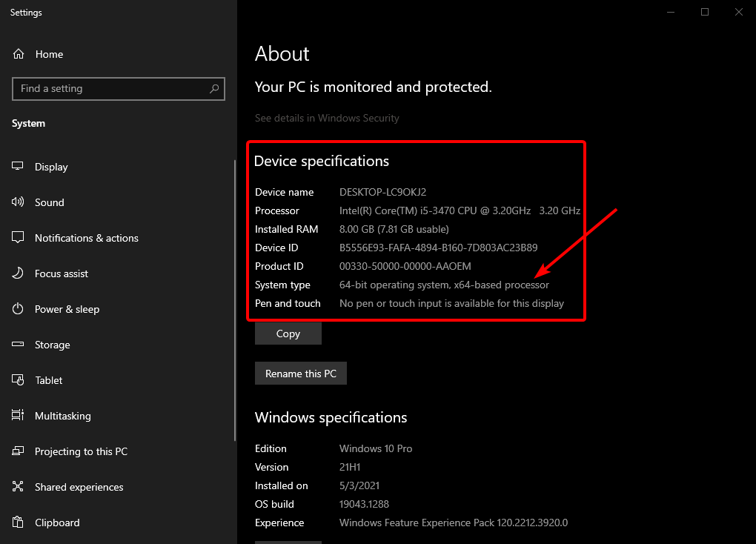This screenshot has width=756, height=544.
Task: Select Notifications & actions
Action: (117, 238)
